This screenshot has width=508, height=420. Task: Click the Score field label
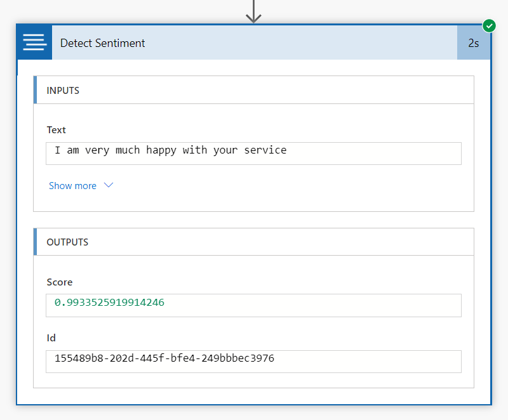(x=60, y=282)
